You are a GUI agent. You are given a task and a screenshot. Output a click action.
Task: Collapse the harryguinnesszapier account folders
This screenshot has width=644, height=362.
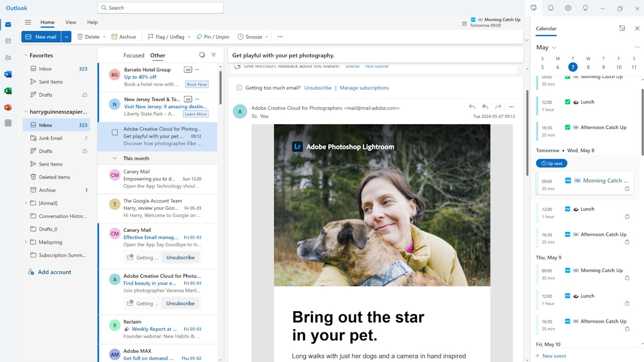point(26,111)
